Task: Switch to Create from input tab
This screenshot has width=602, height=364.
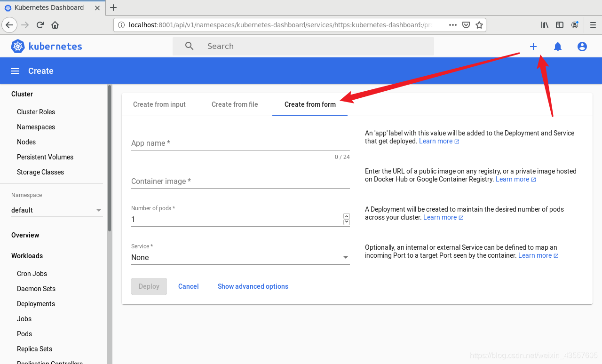Action: [x=159, y=104]
